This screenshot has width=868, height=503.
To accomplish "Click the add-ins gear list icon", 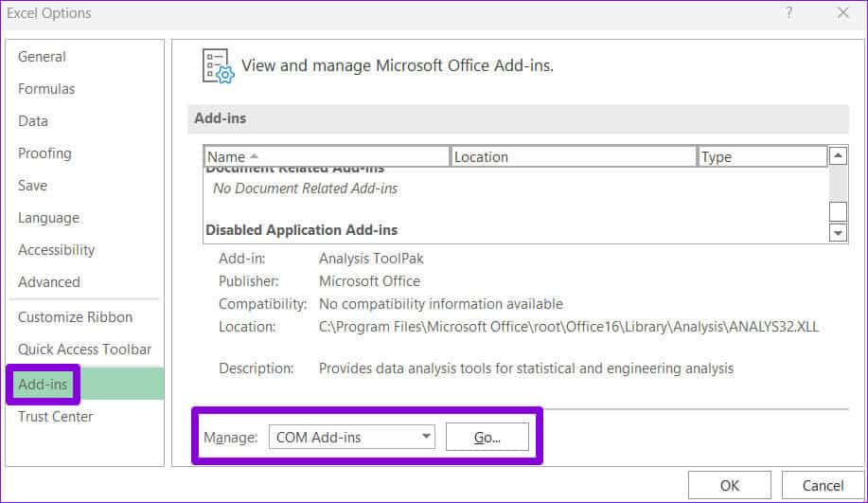I will pyautogui.click(x=218, y=66).
